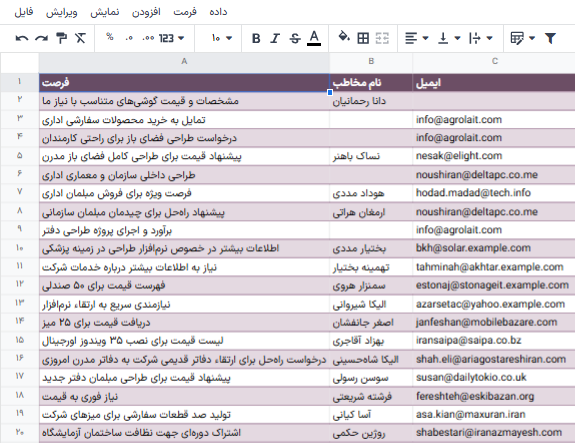Click the text color A icon
This screenshot has width=575, height=443.
coord(314,38)
